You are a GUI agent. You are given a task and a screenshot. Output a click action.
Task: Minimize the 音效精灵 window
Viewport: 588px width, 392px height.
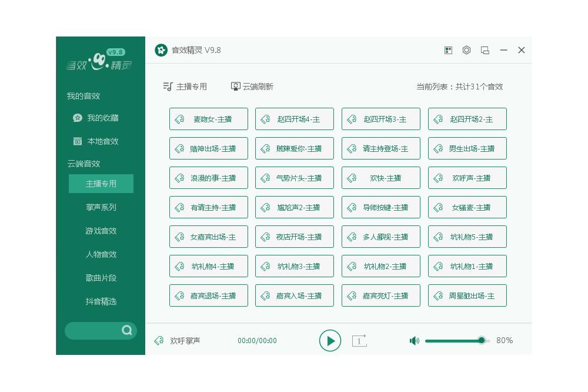point(504,50)
